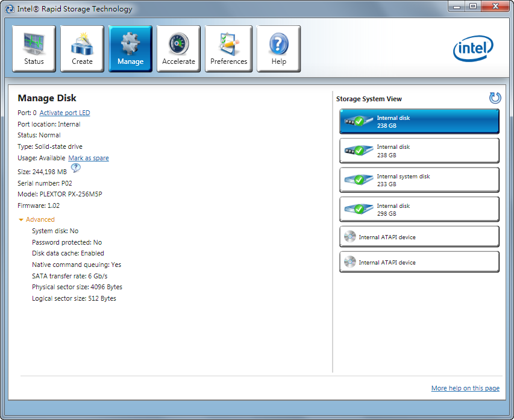The height and width of the screenshot is (420, 514).
Task: Select the first Internal ATAPI device
Action: pos(419,237)
